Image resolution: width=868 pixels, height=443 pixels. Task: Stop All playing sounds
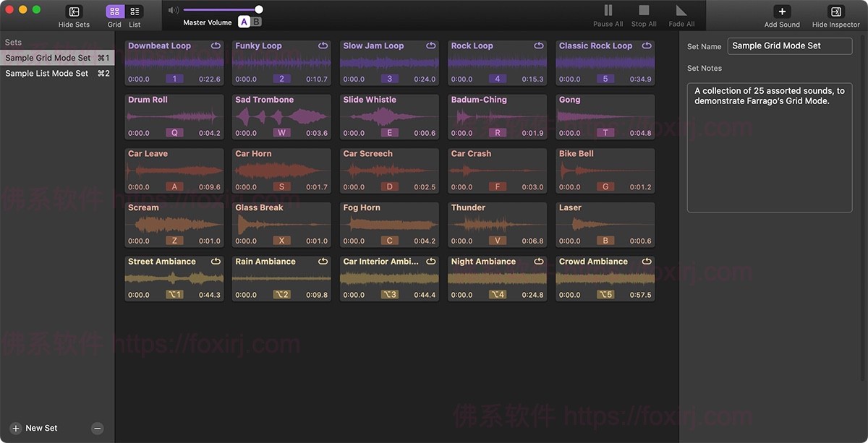point(643,12)
